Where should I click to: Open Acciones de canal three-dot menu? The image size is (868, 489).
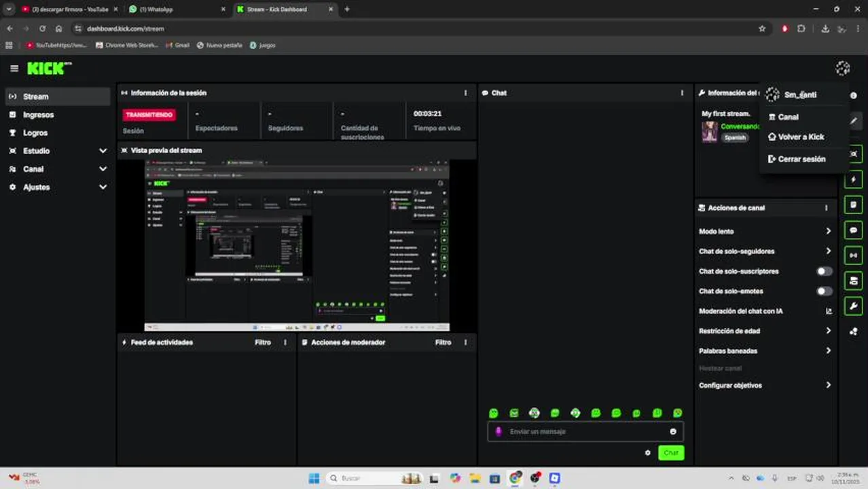pyautogui.click(x=827, y=208)
